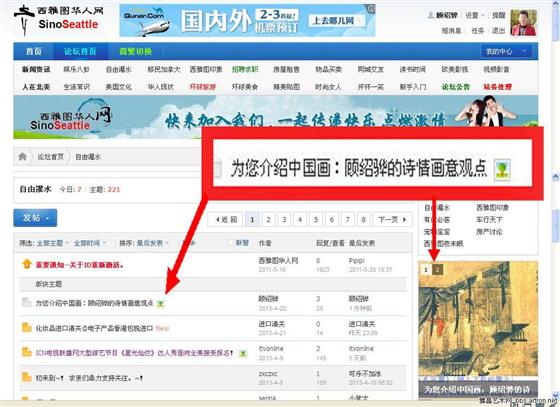The height and width of the screenshot is (407, 560).
Task: Click the yellow folder icon of the 进口清关 thread
Action: tap(27, 328)
